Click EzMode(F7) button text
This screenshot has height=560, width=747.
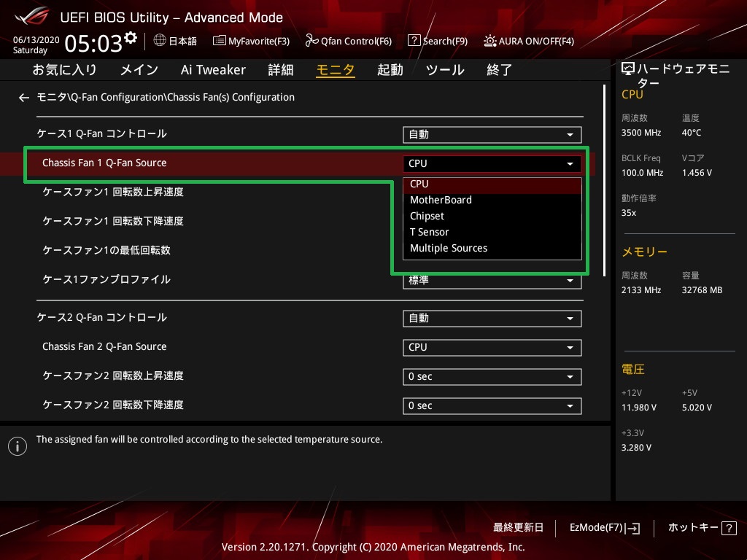(x=597, y=528)
